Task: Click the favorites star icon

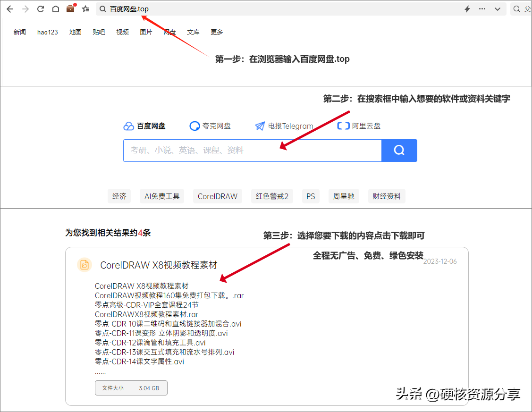Action: pyautogui.click(x=85, y=9)
